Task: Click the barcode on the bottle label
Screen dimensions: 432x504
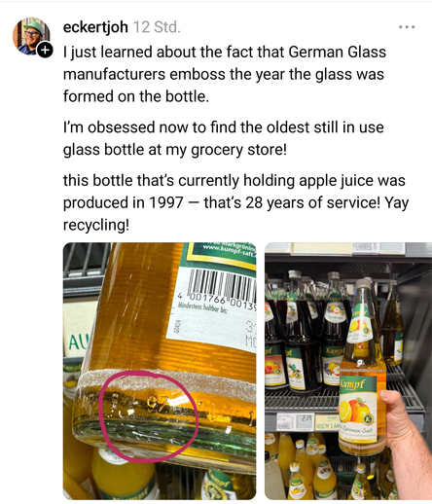Action: tap(221, 286)
